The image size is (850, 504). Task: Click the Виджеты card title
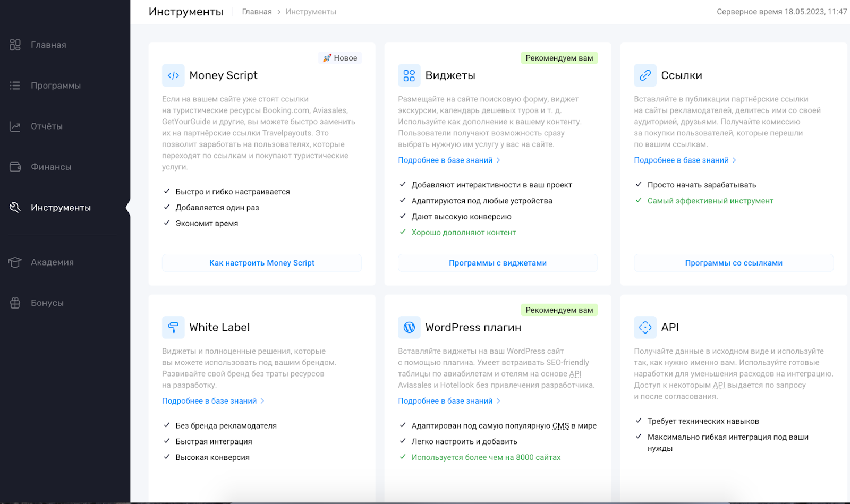450,75
